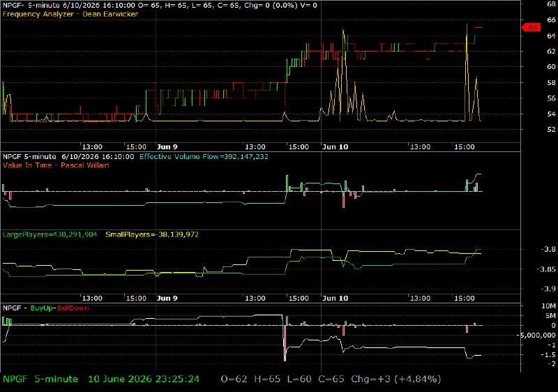Click the status bar 'L=60' value
The image size is (558, 392).
299,379
